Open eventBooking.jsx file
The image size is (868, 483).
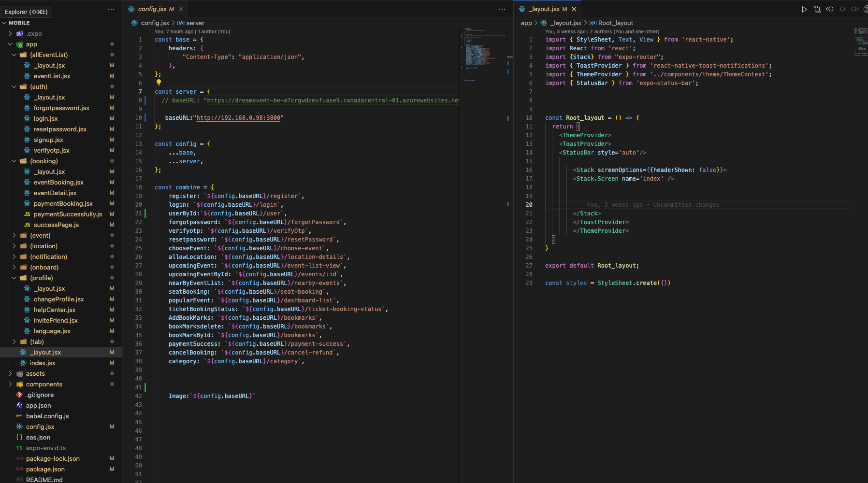click(x=58, y=182)
